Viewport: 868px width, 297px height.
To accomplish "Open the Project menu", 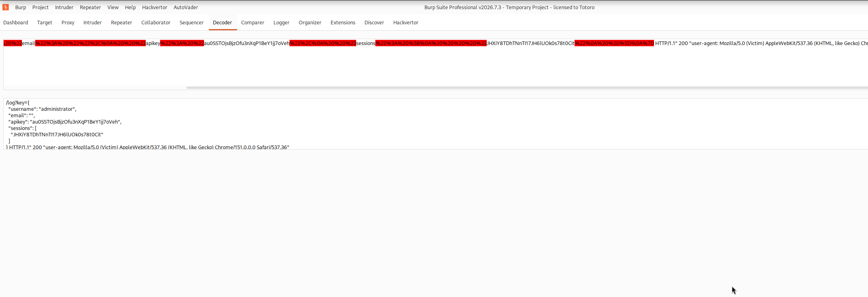I will [40, 7].
